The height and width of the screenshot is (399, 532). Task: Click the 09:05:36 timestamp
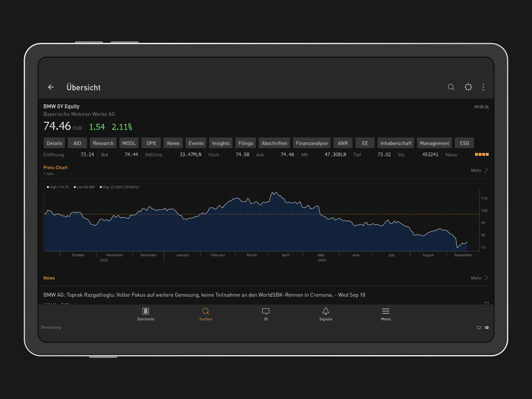(481, 107)
